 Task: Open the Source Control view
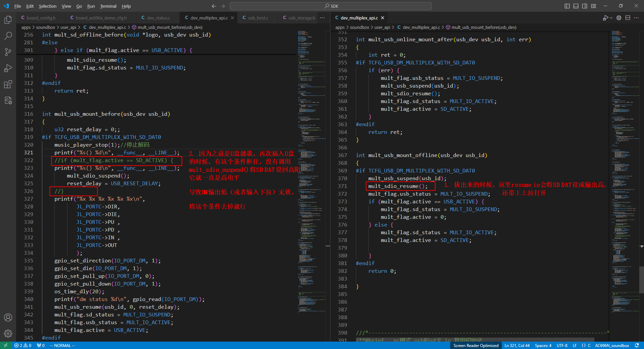(8, 52)
